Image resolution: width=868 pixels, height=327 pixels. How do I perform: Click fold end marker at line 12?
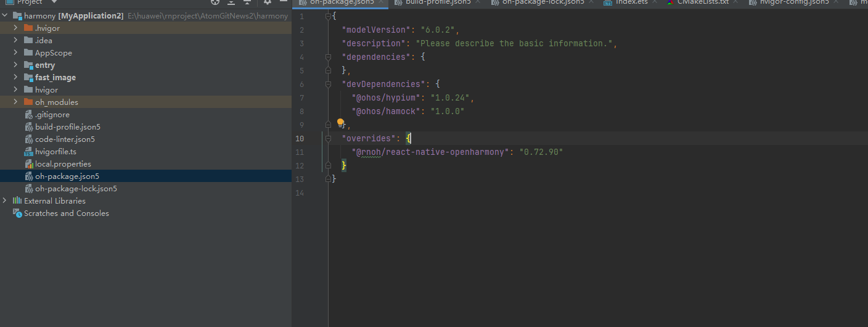329,165
